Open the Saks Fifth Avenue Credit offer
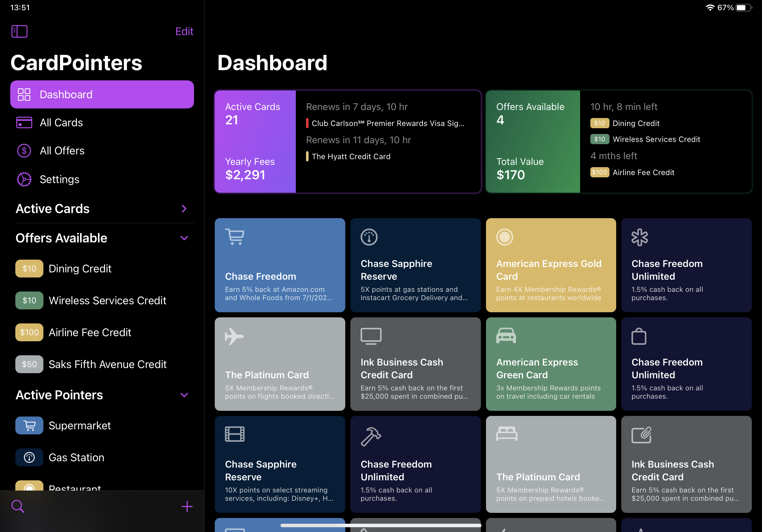762x532 pixels. [x=108, y=364]
